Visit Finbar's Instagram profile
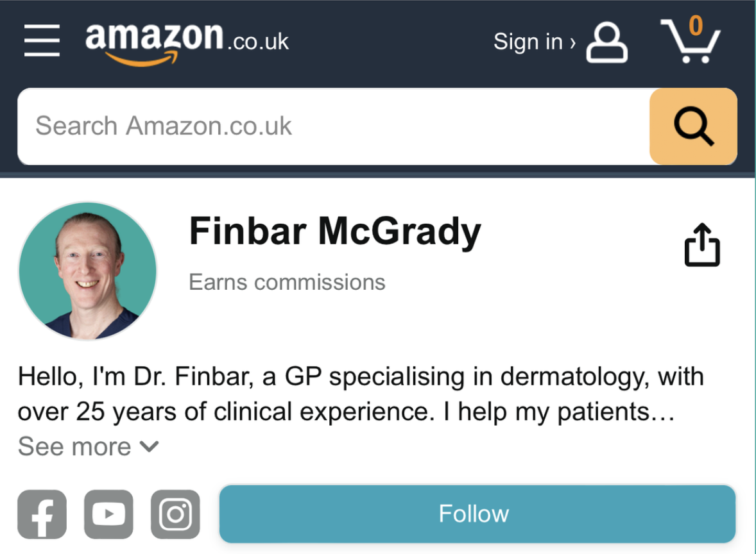Screen dimensions: 756x554 click(x=175, y=514)
